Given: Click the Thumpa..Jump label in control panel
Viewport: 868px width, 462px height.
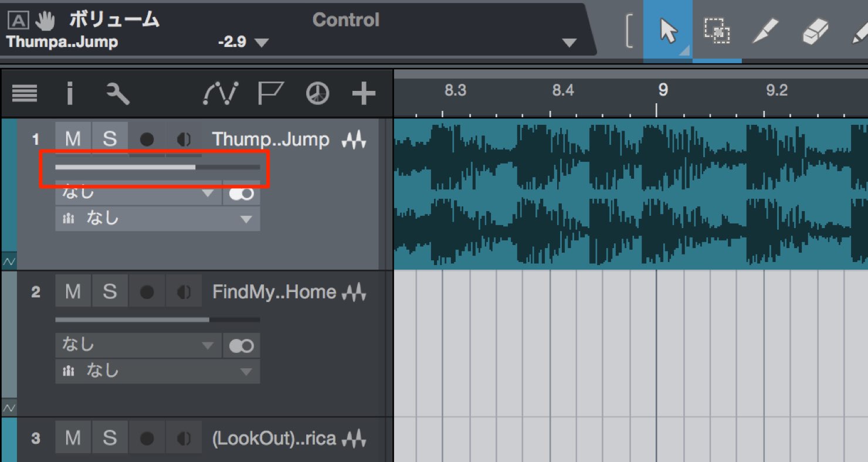Looking at the screenshot, I should (x=62, y=42).
